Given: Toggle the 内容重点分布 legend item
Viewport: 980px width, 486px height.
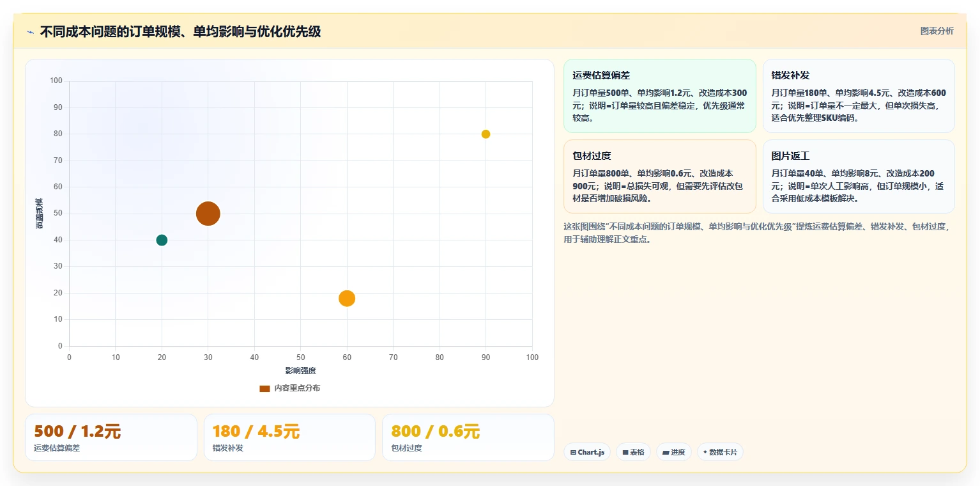Looking at the screenshot, I should (x=289, y=388).
